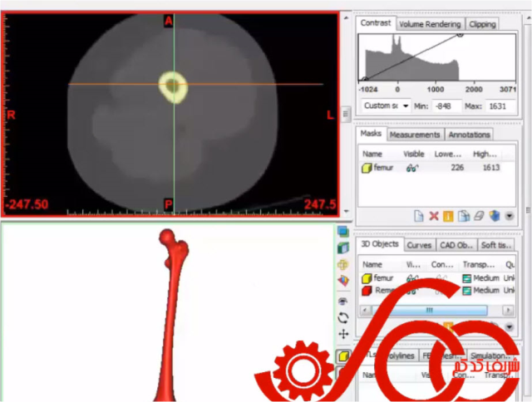532x402 pixels.
Task: Select the femur row in Masks list
Action: point(436,168)
